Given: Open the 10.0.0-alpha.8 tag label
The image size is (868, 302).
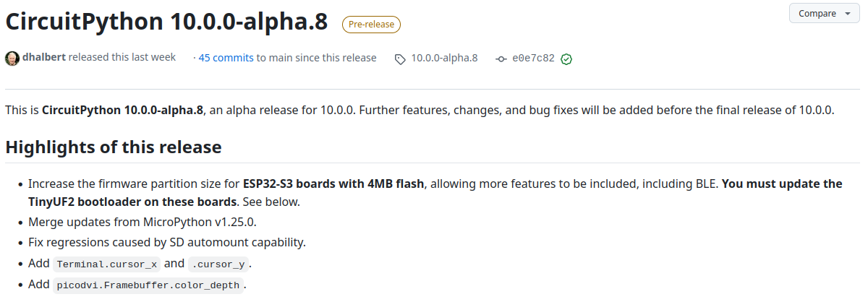Looking at the screenshot, I should [444, 58].
